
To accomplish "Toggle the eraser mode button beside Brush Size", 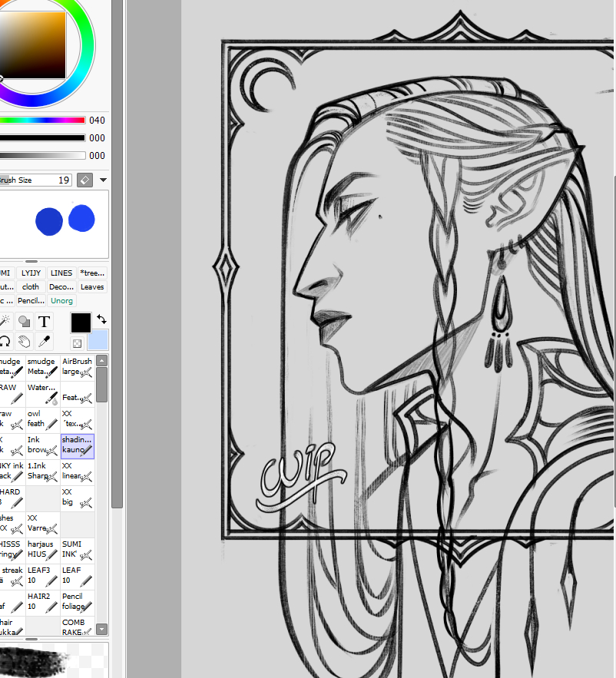I will (x=84, y=180).
